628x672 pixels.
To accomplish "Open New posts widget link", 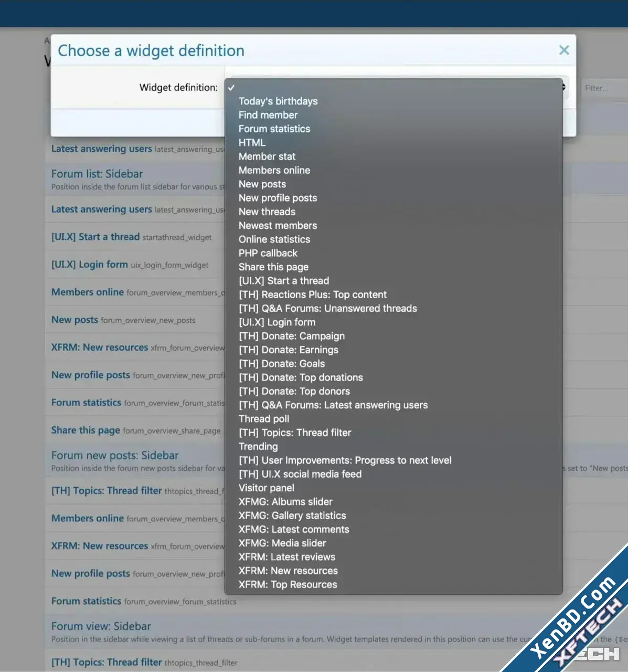I will [x=74, y=320].
